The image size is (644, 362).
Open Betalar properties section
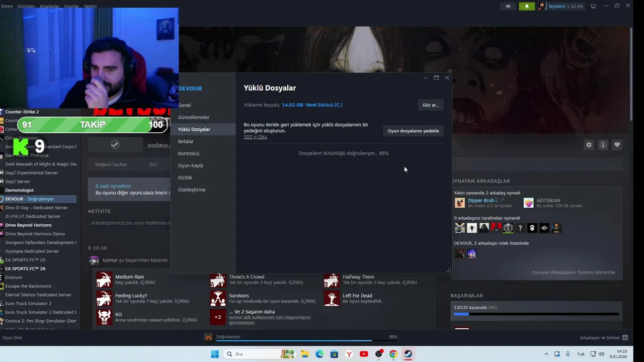point(186,141)
